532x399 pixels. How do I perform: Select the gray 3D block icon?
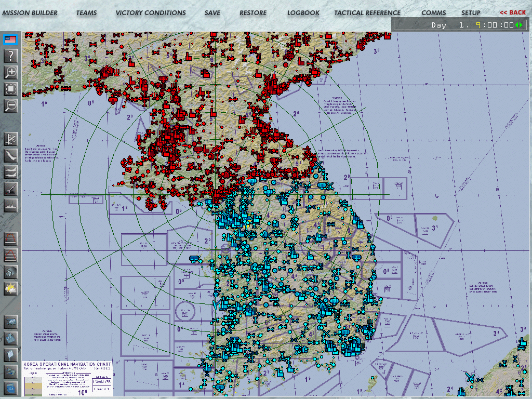pos(10,272)
